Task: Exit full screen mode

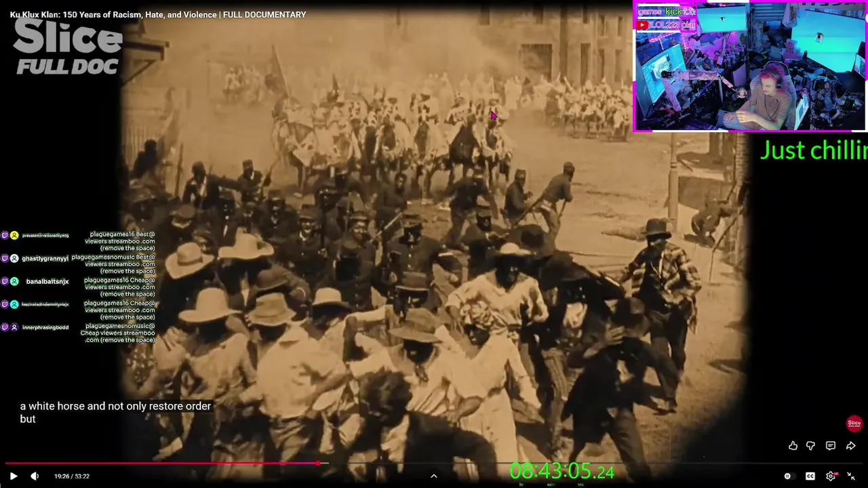Action: point(851,476)
